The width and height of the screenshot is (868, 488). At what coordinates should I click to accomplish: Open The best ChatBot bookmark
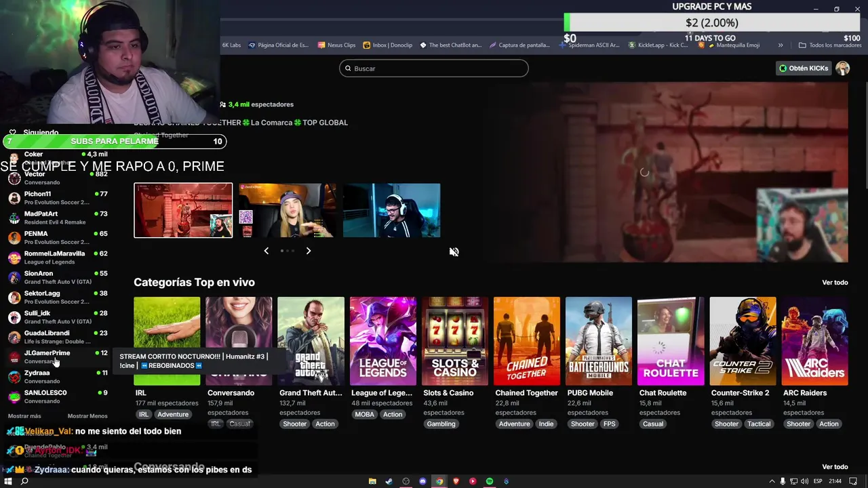pyautogui.click(x=450, y=45)
